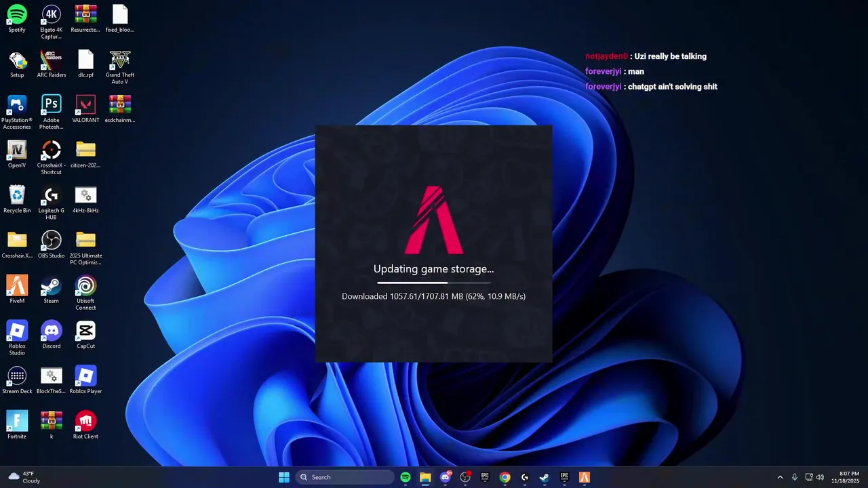The height and width of the screenshot is (488, 868).
Task: Click the chat line 'foreverjyi : man'
Action: 614,72
